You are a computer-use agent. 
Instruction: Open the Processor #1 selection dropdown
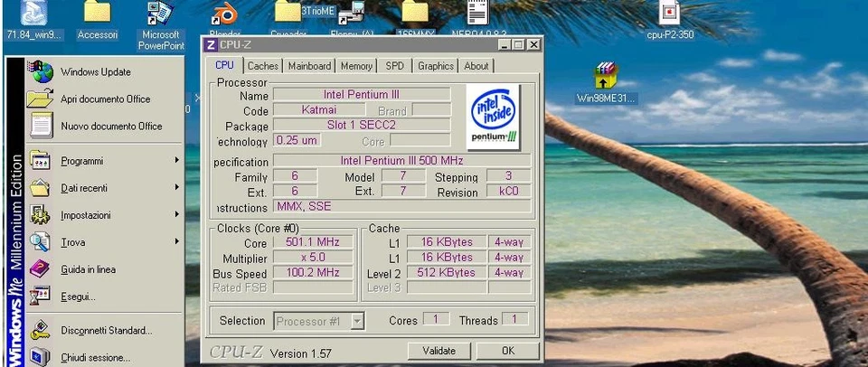pos(358,321)
